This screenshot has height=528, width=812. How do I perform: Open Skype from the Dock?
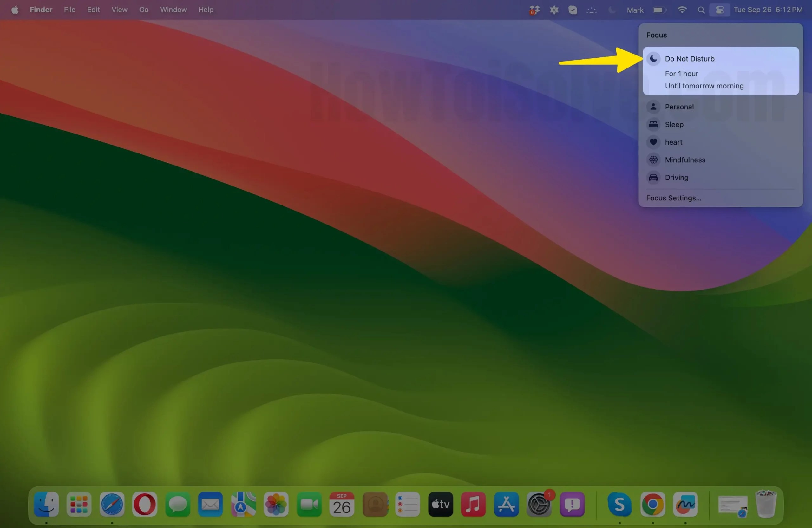619,505
